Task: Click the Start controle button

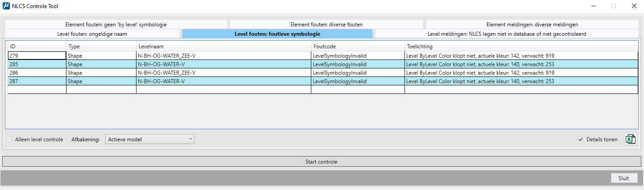Action: coord(322,161)
